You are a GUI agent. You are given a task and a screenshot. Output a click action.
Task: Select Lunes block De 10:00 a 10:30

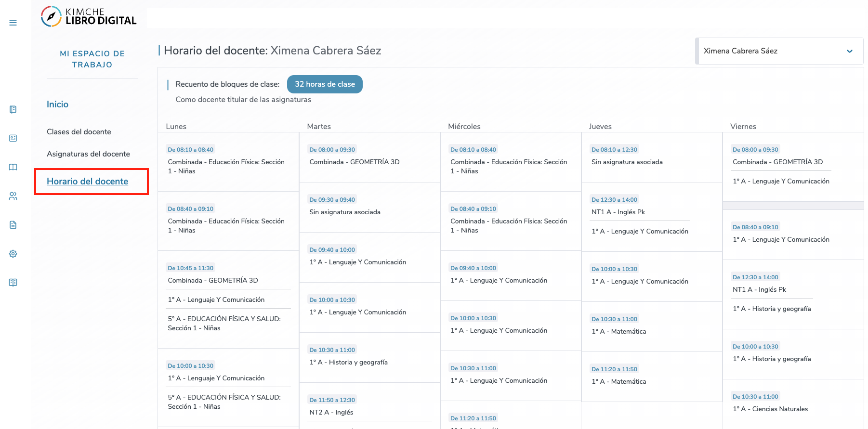coord(191,366)
